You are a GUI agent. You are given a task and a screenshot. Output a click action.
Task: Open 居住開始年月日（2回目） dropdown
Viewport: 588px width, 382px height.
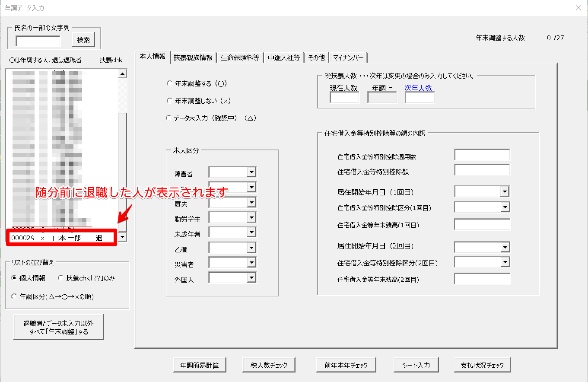click(505, 247)
